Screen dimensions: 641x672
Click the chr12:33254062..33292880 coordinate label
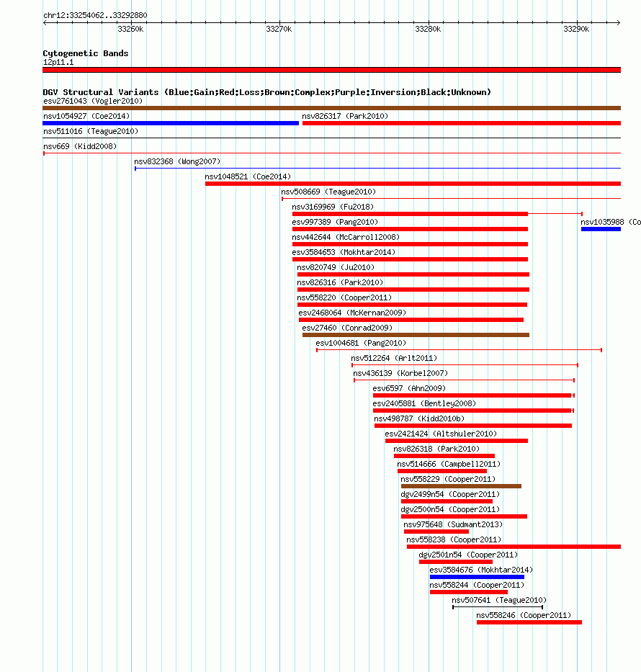[x=95, y=15]
